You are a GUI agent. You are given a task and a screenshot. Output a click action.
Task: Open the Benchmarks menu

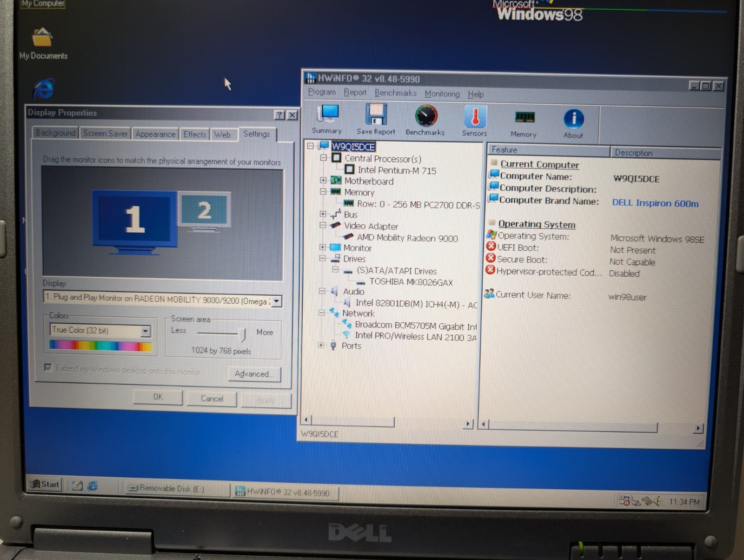click(x=396, y=93)
